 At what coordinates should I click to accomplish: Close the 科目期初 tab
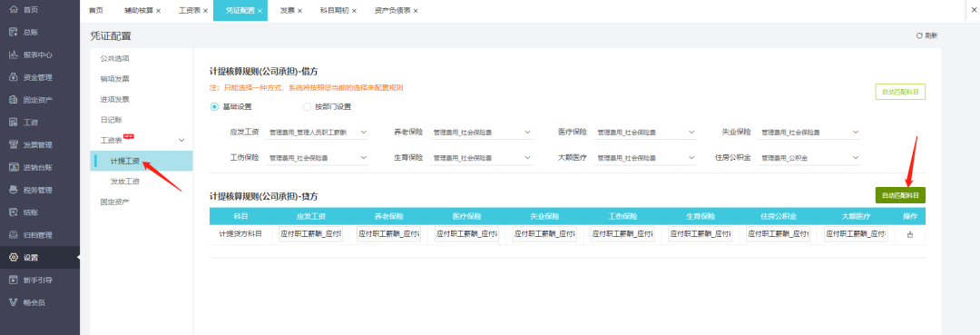click(x=354, y=11)
